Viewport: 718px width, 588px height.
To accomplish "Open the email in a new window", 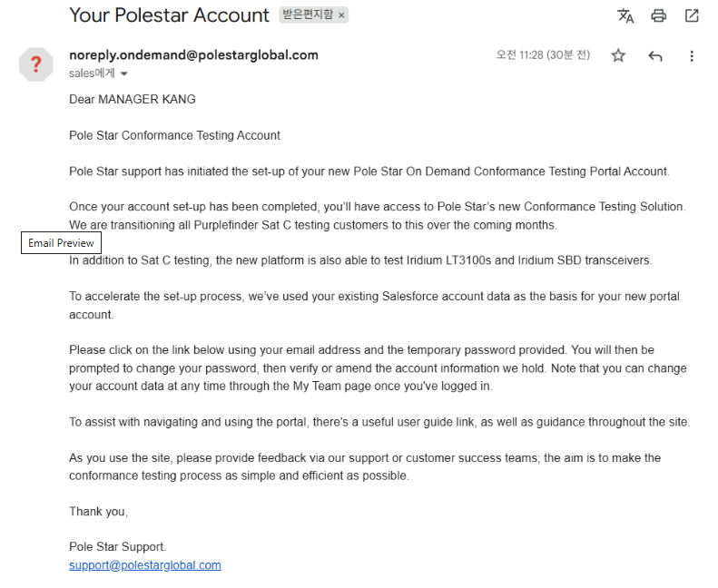I will pyautogui.click(x=692, y=15).
